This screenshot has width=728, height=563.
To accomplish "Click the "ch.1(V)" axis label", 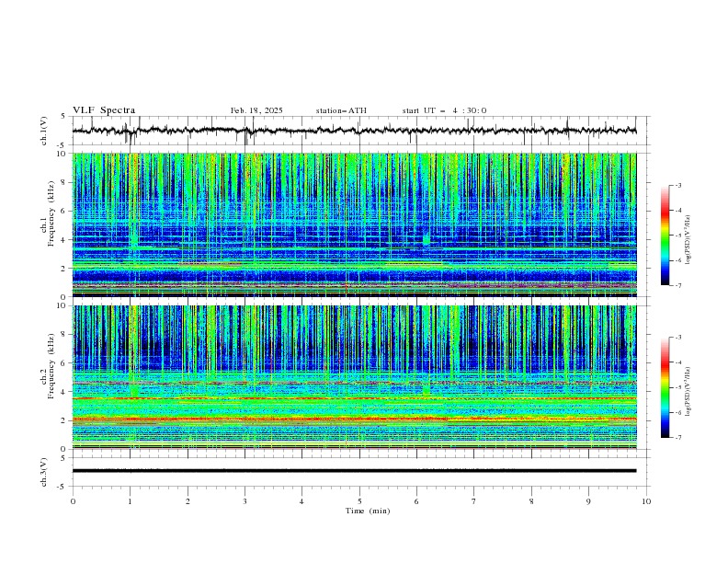I will point(44,131).
